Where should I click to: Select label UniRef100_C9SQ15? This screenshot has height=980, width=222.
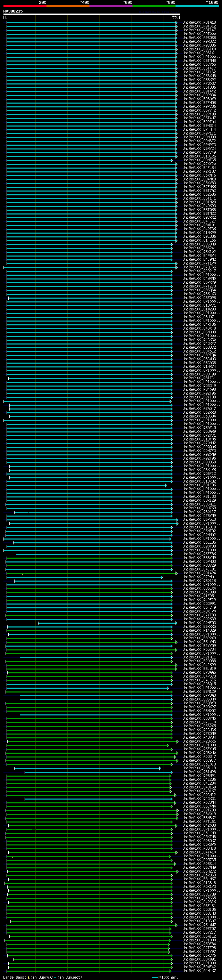pyautogui.click(x=199, y=684)
